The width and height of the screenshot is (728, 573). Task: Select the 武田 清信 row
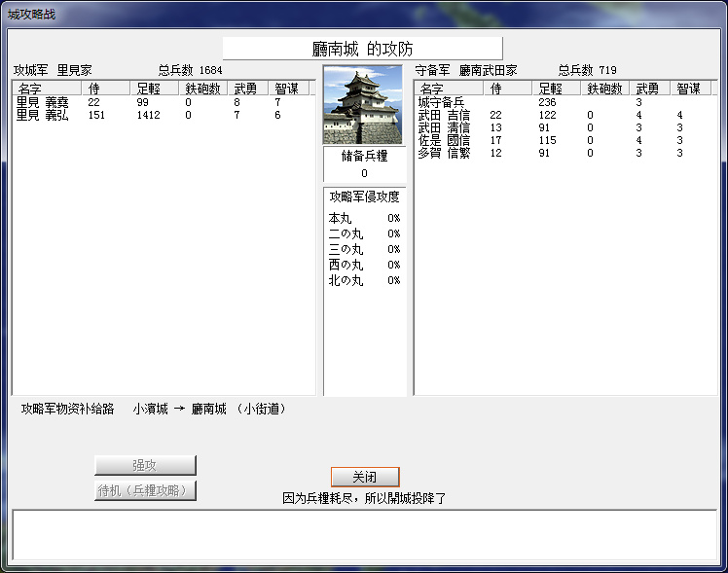(x=564, y=127)
